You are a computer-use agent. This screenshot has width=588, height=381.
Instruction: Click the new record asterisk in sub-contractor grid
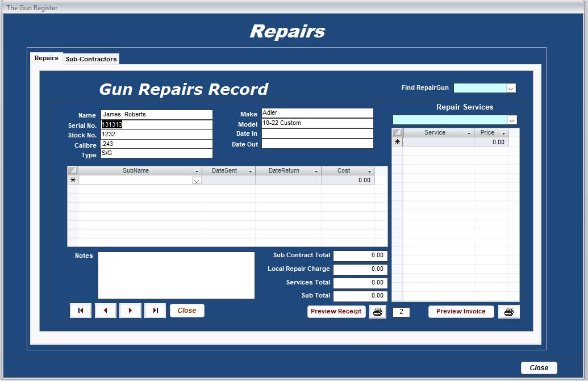coord(72,181)
